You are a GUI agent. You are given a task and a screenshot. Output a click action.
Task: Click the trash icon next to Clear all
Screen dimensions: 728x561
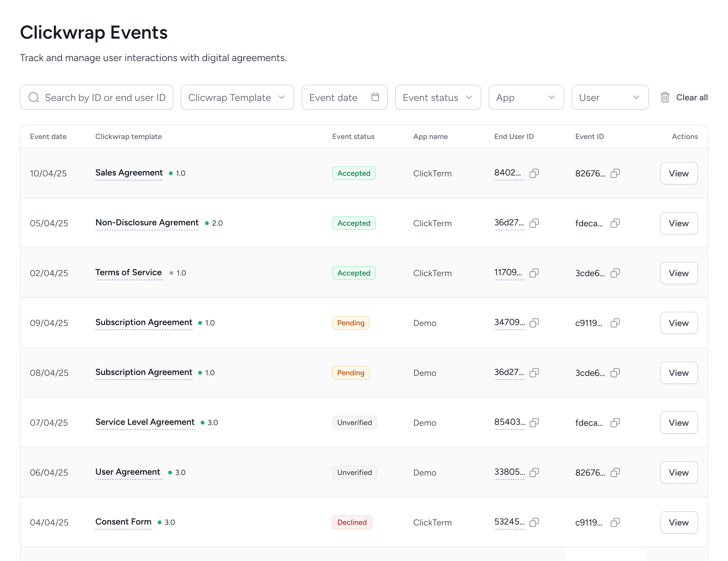(665, 97)
